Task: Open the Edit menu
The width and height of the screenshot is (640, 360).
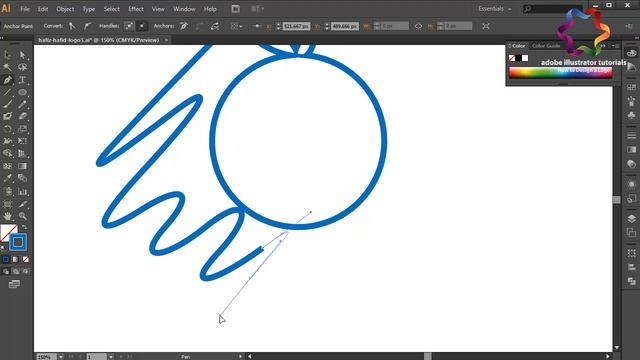Action: tap(43, 9)
